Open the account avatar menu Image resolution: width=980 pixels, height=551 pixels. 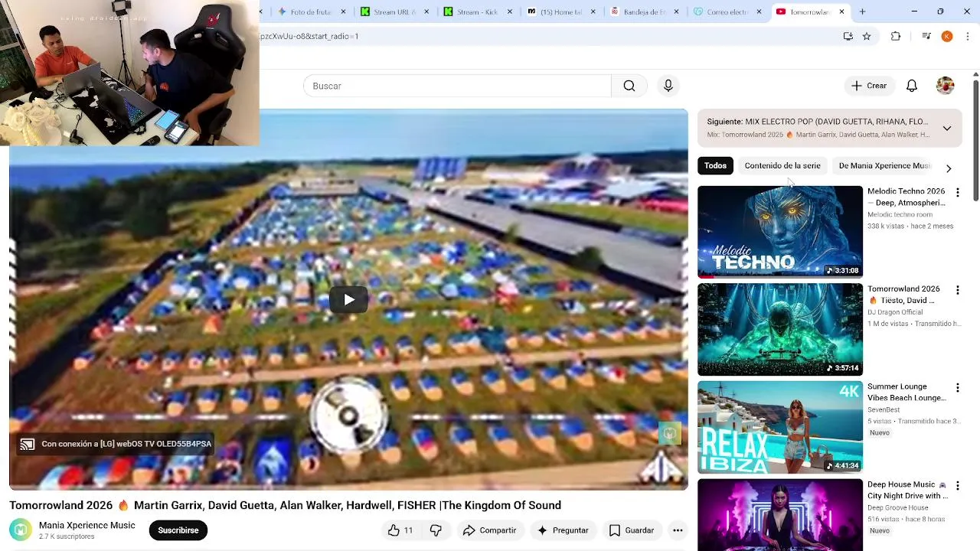(946, 86)
